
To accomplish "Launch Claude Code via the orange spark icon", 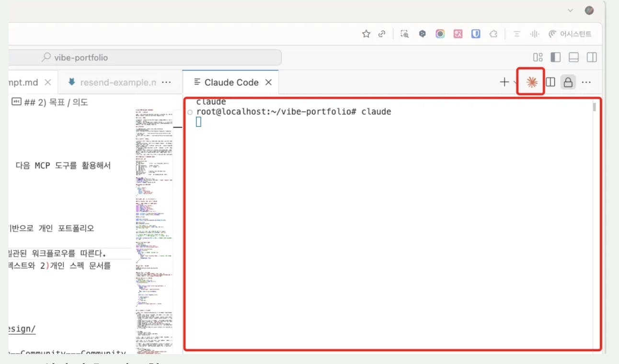I will point(531,82).
